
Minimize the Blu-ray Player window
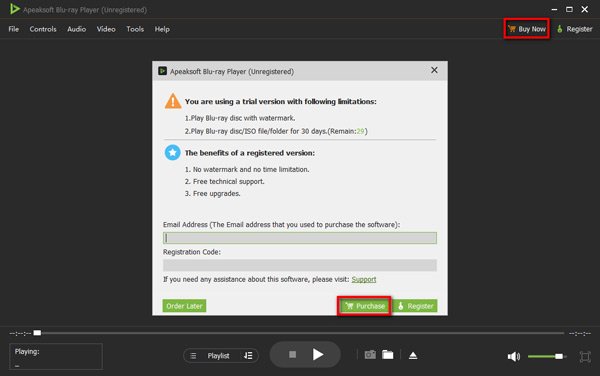(554, 9)
